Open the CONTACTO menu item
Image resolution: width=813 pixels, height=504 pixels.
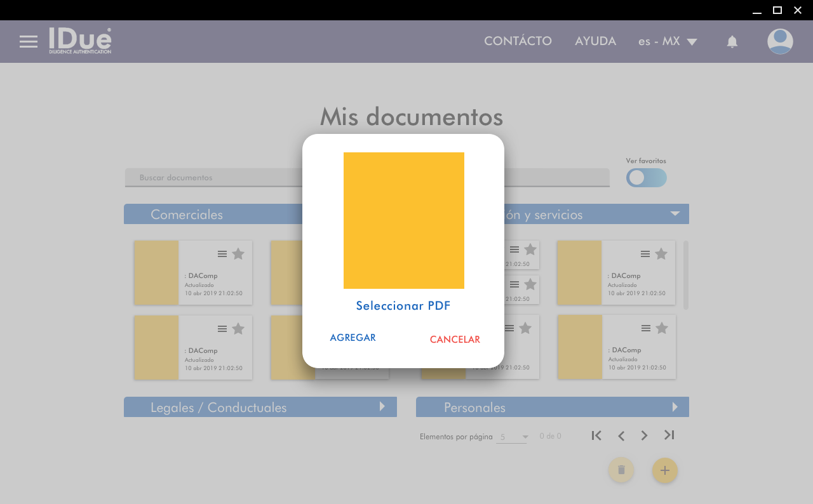(518, 41)
